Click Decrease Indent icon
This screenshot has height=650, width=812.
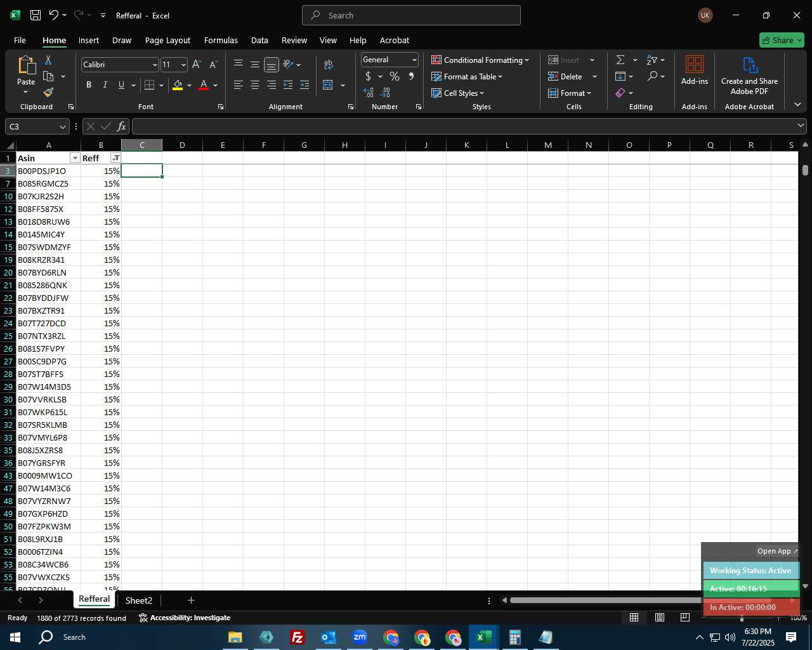click(288, 84)
